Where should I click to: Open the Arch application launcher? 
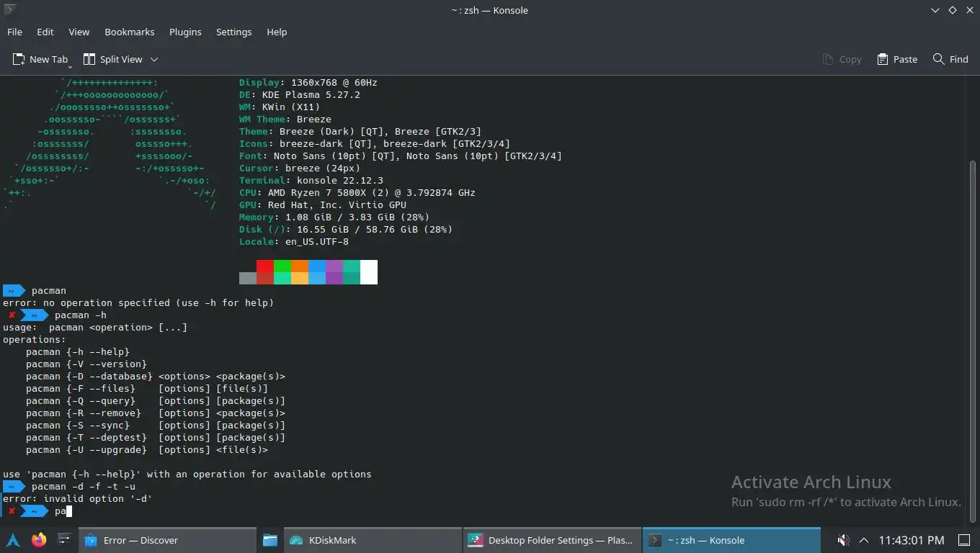13,540
